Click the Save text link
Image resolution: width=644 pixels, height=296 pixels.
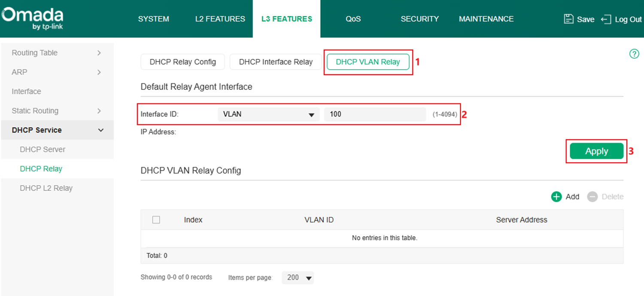tap(586, 19)
